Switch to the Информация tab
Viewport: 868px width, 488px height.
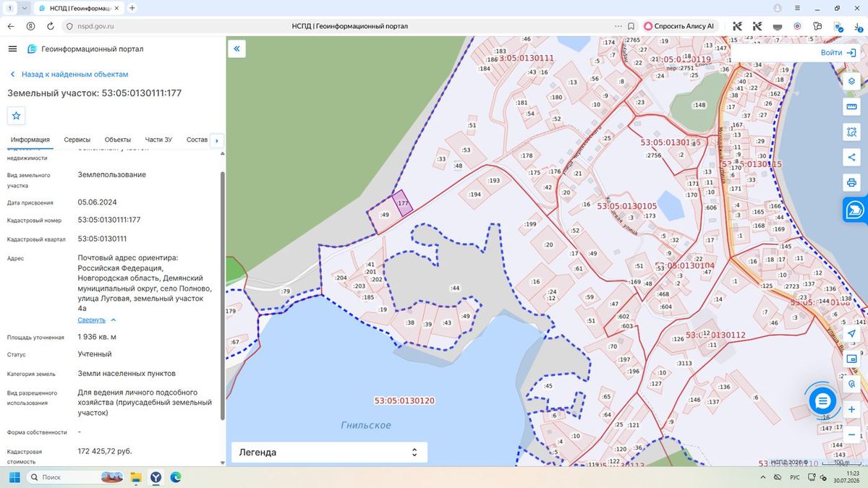click(x=30, y=140)
